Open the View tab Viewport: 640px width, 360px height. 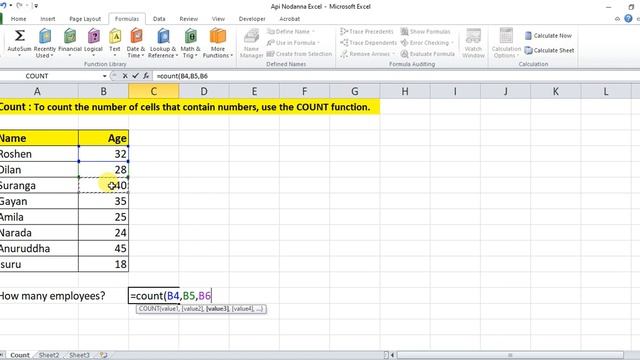click(218, 19)
